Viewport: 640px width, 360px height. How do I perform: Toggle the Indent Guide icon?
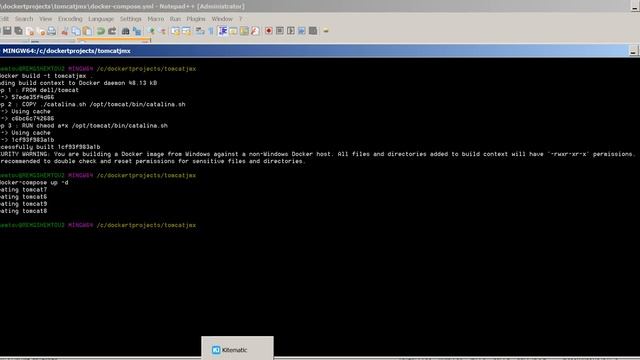point(222,31)
